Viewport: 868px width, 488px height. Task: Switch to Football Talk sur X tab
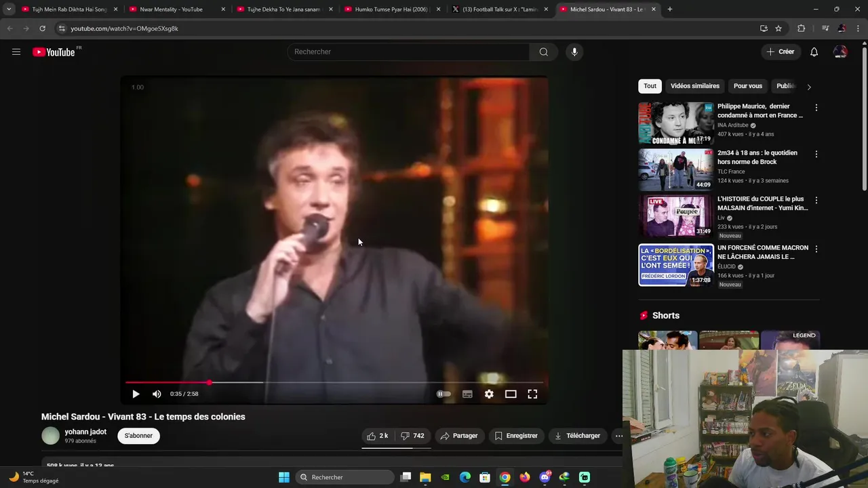(500, 9)
